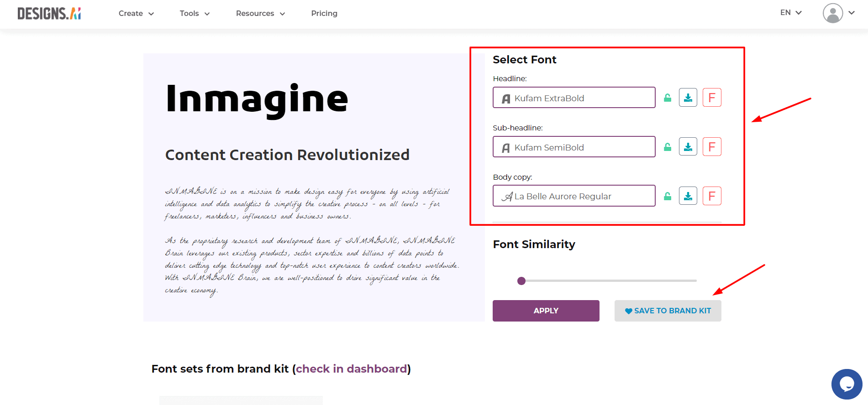Screen dimensions: 868x405
Task: Click the Designs.ai logo
Action: pos(49,14)
